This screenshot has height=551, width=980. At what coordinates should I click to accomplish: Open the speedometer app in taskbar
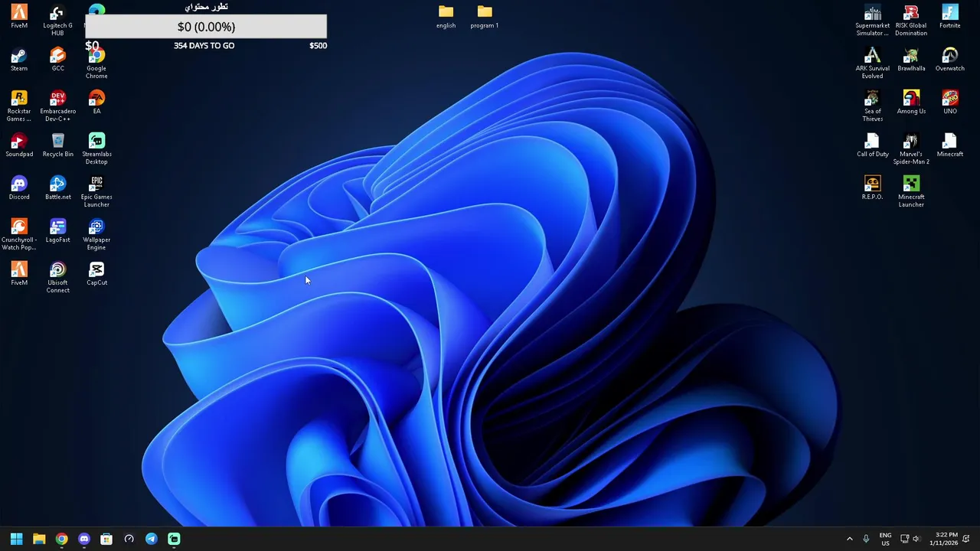coord(129,539)
